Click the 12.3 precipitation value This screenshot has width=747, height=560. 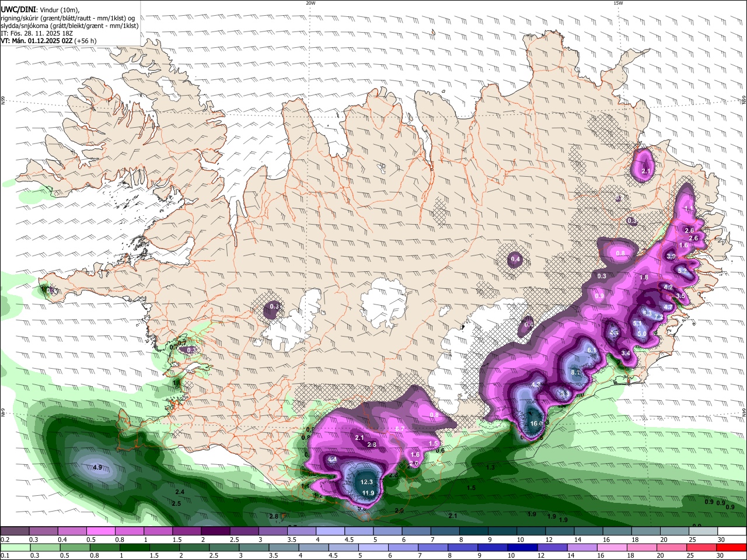tap(366, 482)
